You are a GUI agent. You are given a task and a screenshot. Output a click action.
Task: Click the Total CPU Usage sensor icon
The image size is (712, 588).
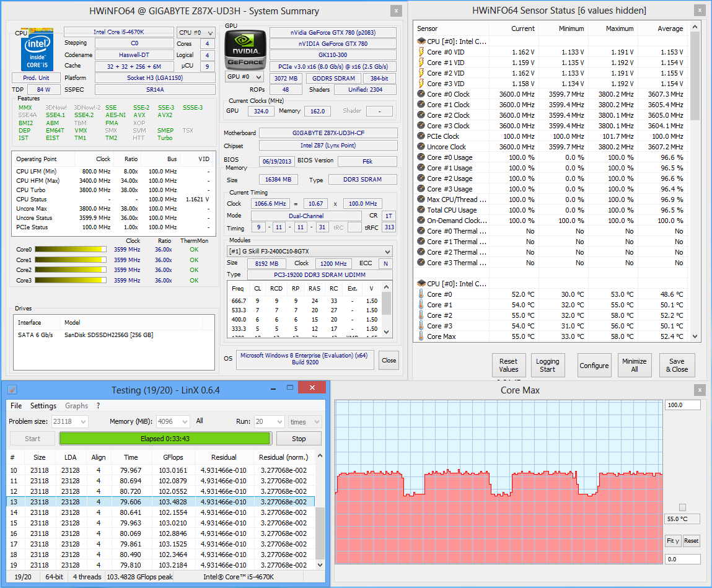[x=421, y=210]
